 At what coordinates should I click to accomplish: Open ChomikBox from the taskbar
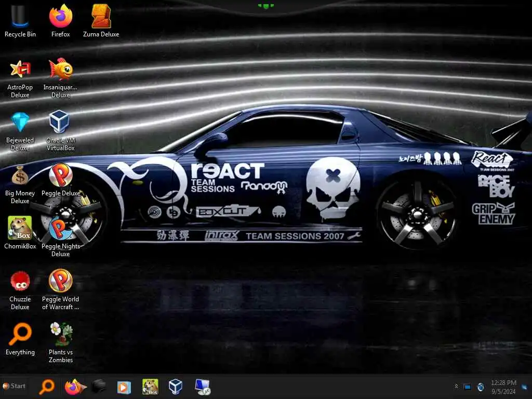pos(150,387)
